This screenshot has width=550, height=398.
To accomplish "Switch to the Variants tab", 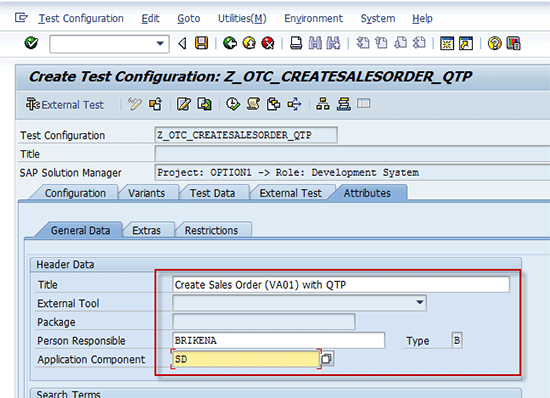I will tap(147, 193).
